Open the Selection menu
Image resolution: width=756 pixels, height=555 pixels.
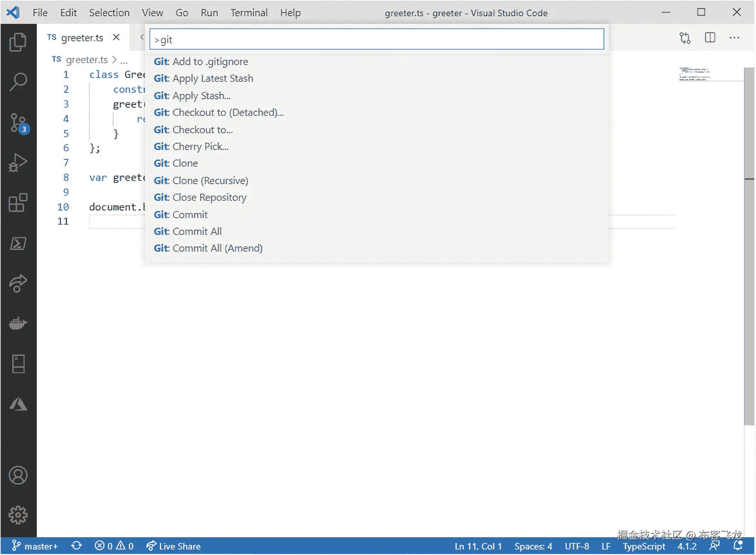(x=109, y=13)
